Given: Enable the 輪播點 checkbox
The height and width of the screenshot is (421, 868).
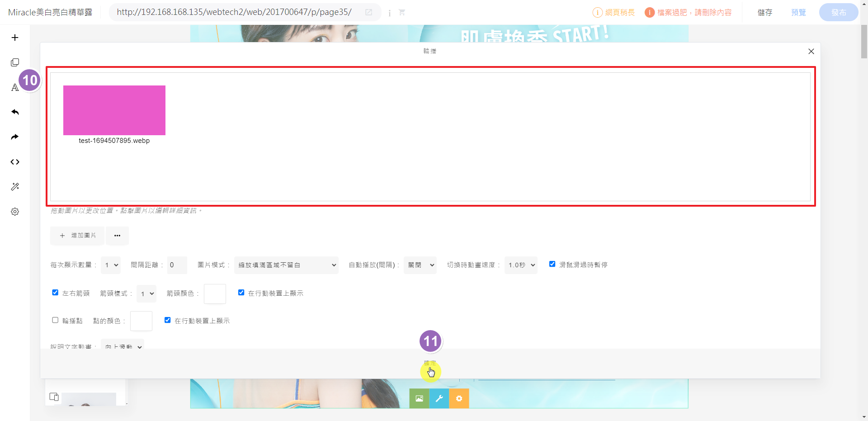Looking at the screenshot, I should point(55,320).
